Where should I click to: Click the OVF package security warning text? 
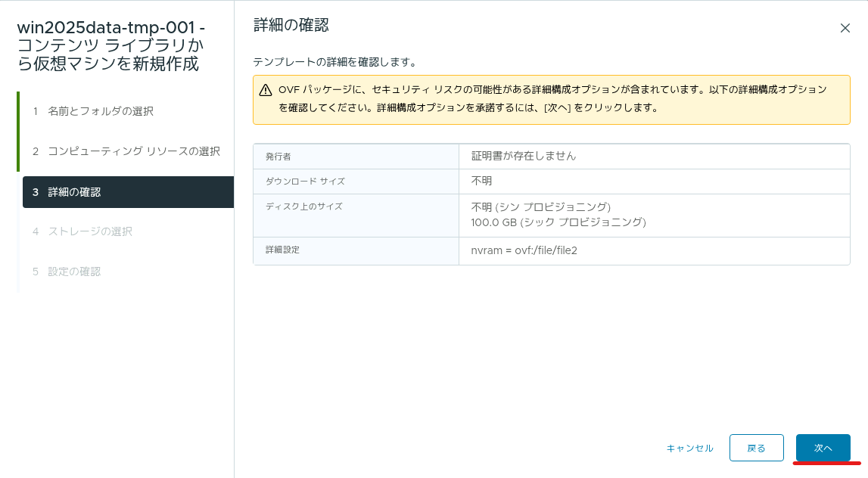click(552, 98)
